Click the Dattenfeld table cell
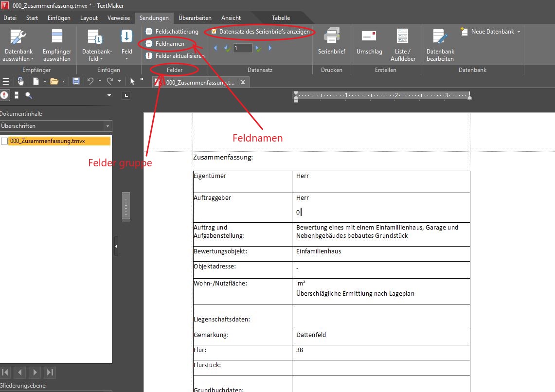Viewport: 555px width, 392px height. coord(381,338)
